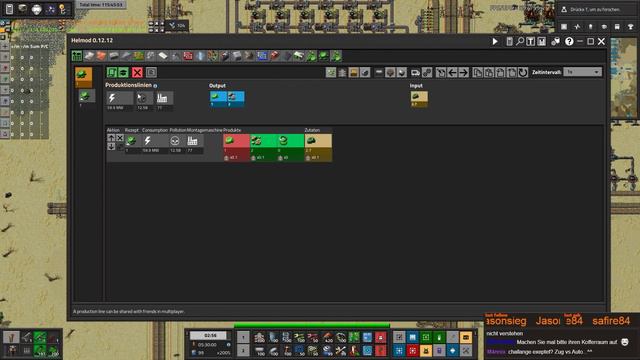
Task: Click the green blueprint quickbar slot
Action: [354, 337]
